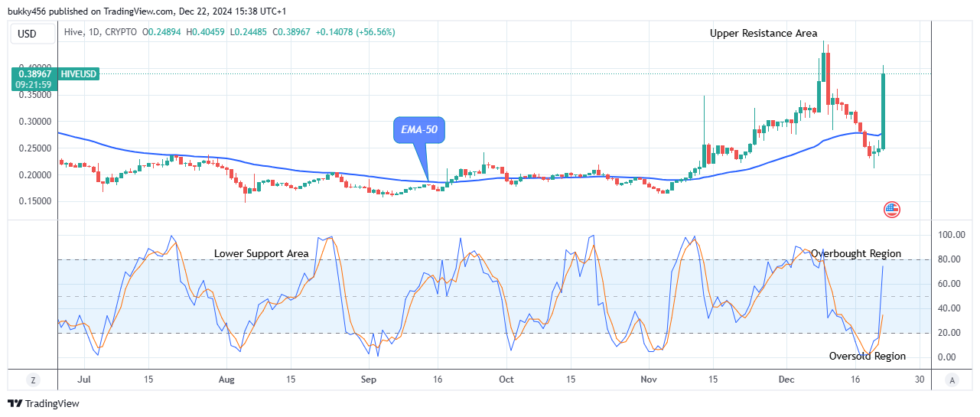Click the Jul label on time axis
The height and width of the screenshot is (417, 980).
pyautogui.click(x=85, y=380)
